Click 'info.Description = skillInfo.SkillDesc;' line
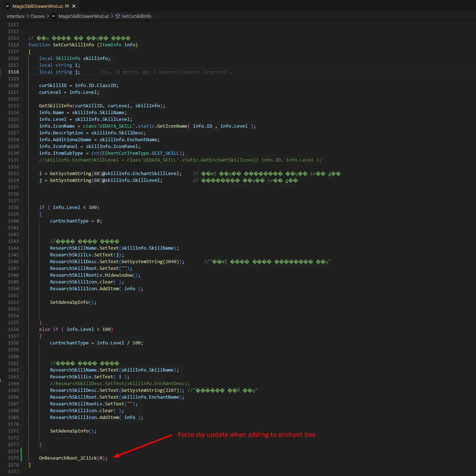 pyautogui.click(x=92, y=133)
